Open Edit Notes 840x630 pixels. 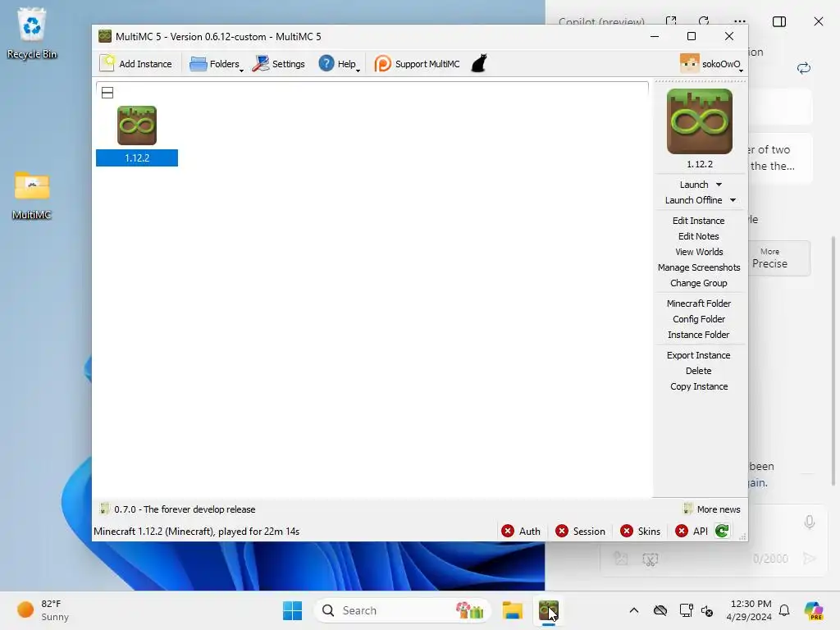pyautogui.click(x=699, y=236)
